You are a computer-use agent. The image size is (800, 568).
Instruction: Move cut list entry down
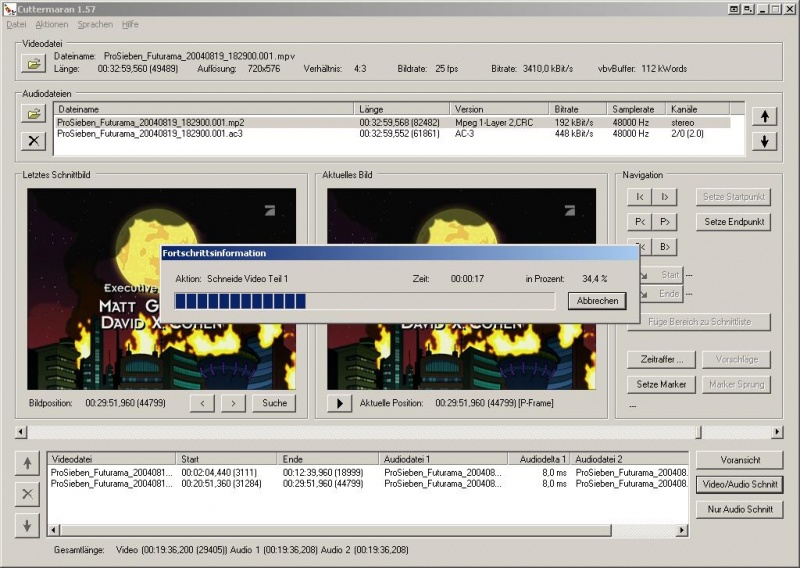pyautogui.click(x=28, y=524)
